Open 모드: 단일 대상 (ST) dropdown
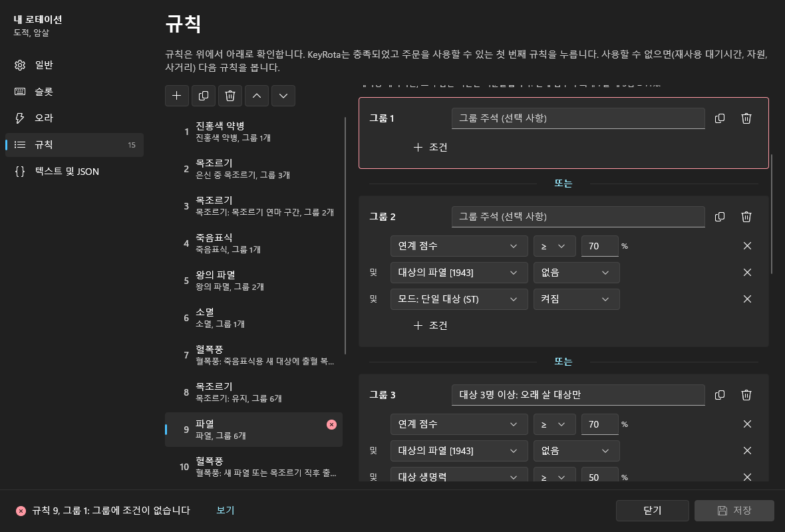785x532 pixels. pos(459,299)
